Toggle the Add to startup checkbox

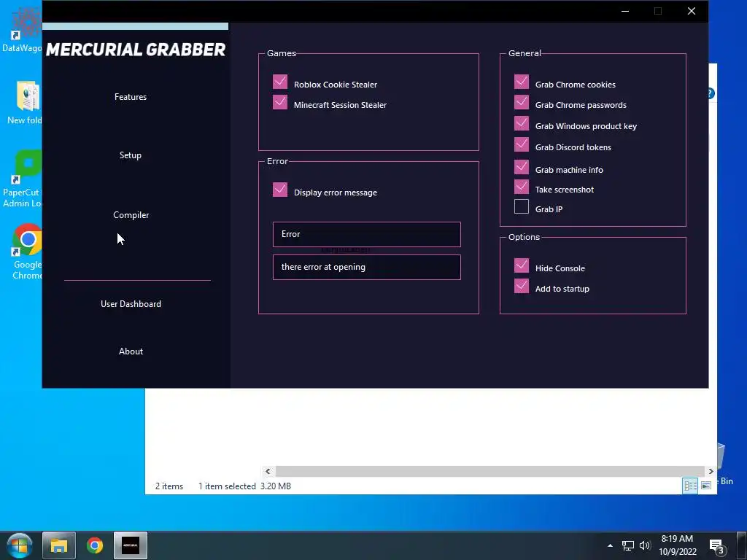pos(522,286)
